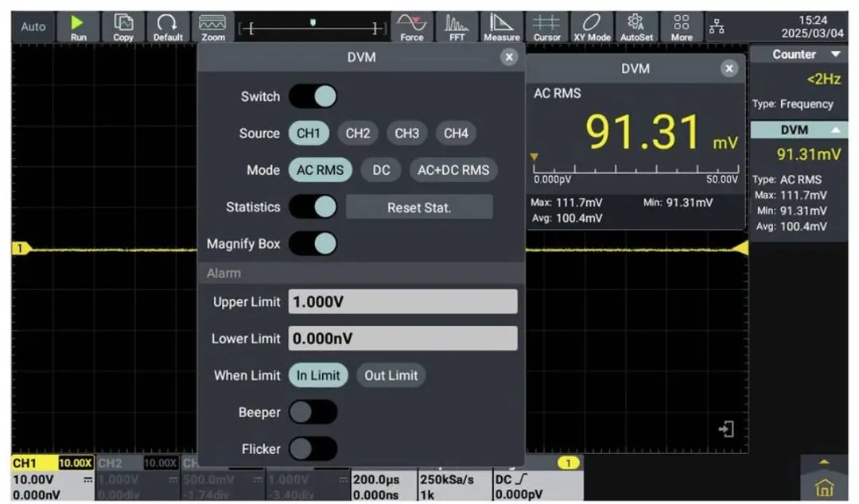Edit the Lower Limit value field

point(402,339)
